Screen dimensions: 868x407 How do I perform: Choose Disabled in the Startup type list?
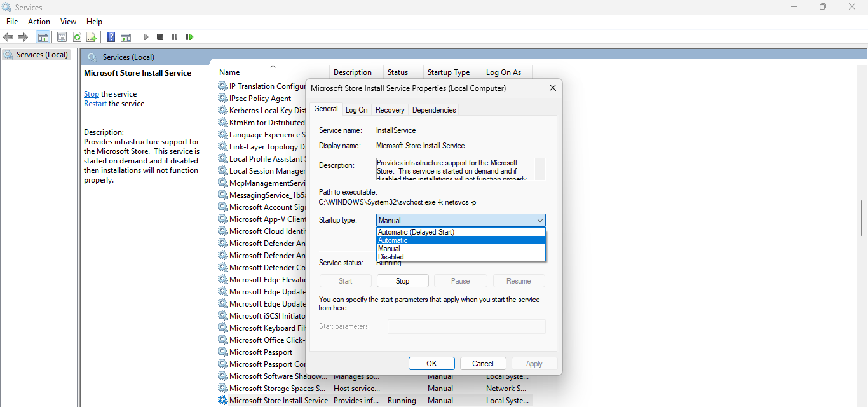pos(391,257)
